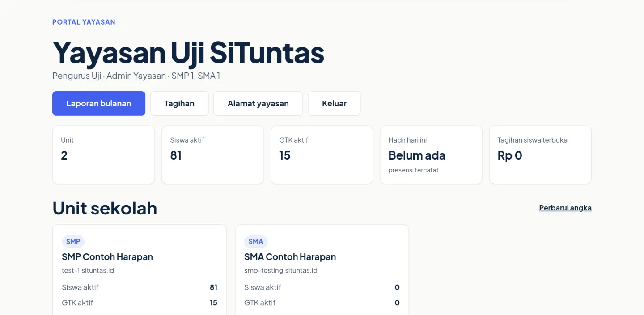The height and width of the screenshot is (315, 644).
Task: Click the PORTAL YAYASAN label
Action: tap(84, 22)
